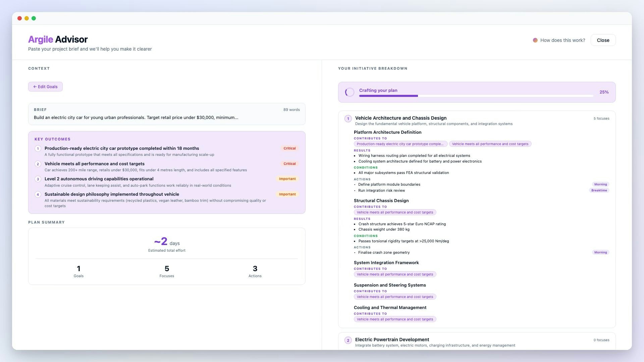Image resolution: width=644 pixels, height=362 pixels.
Task: Click the Argile Advisor logo
Action: point(58,39)
